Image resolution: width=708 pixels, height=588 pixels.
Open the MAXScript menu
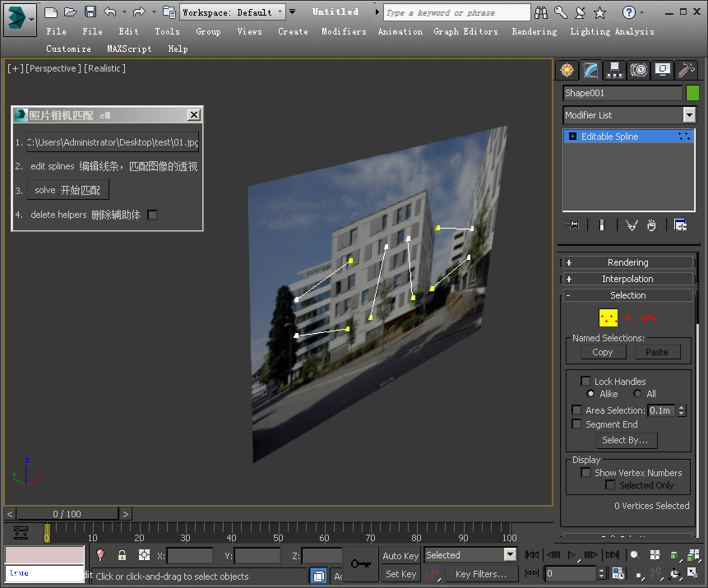(129, 49)
